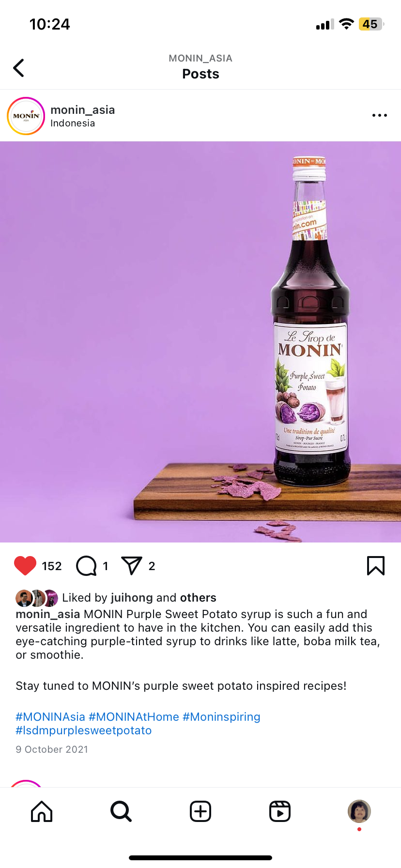Tap the back arrow to leave Posts
The image size is (401, 868).
coord(19,68)
